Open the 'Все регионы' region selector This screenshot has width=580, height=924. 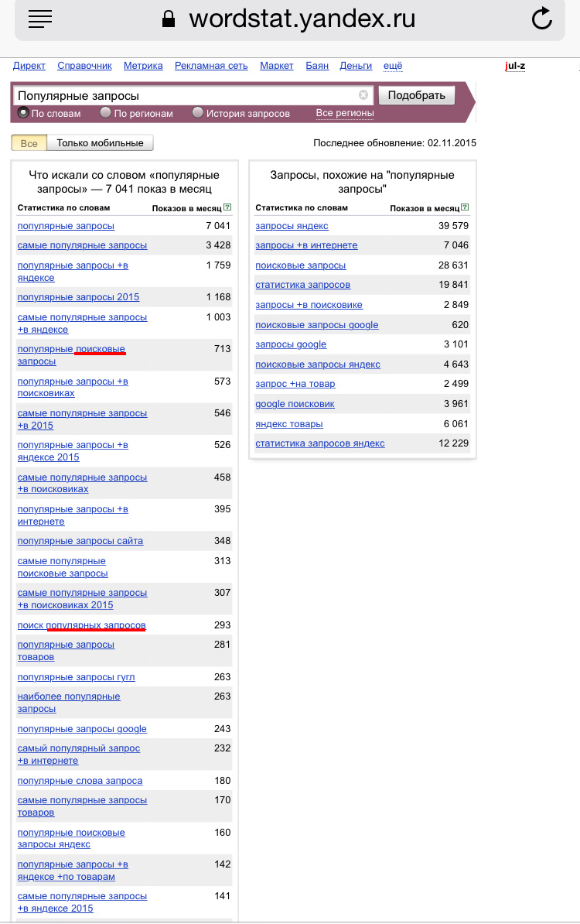345,113
